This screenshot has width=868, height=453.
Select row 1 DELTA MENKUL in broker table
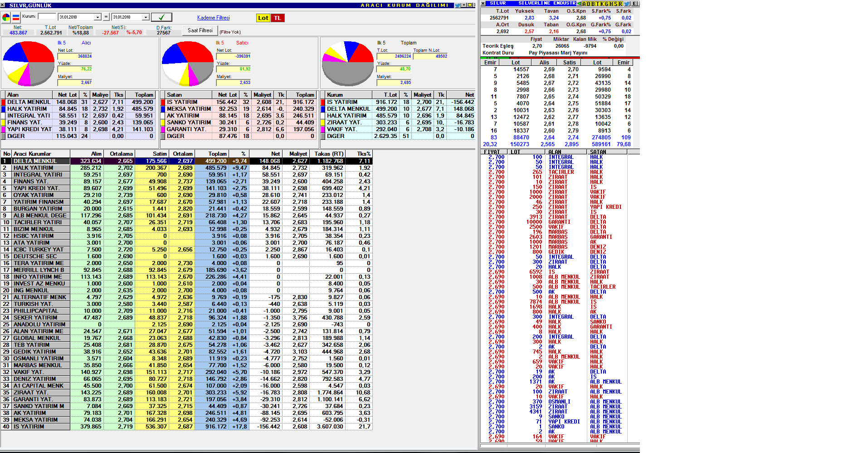tap(186, 161)
